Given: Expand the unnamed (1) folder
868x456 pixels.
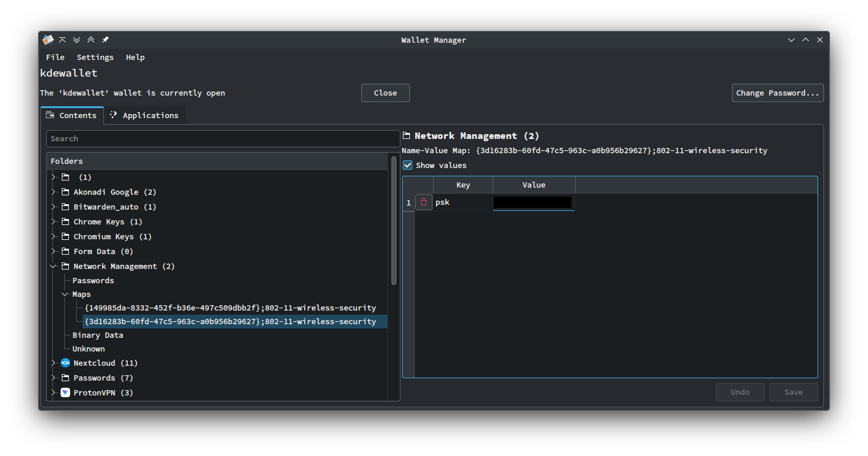Looking at the screenshot, I should (x=53, y=177).
